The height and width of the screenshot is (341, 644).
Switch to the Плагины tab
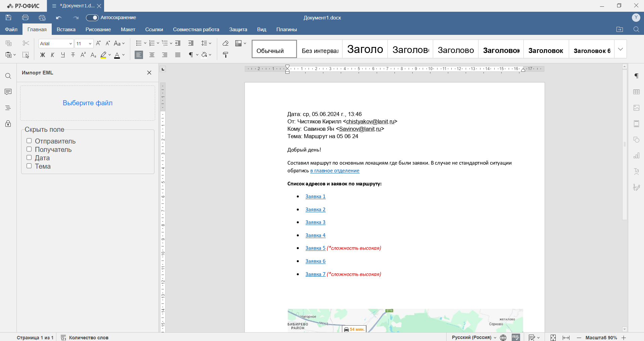point(286,30)
